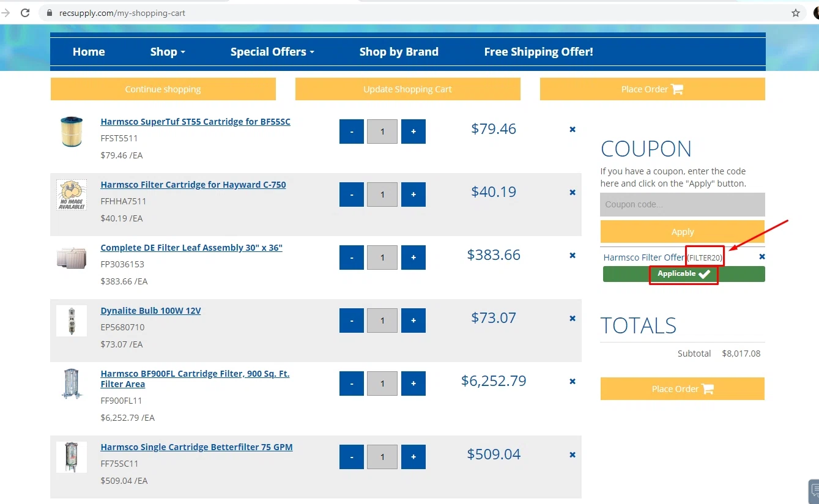Decrease quantity of Hayward C-750 filter cartridge

pyautogui.click(x=352, y=195)
